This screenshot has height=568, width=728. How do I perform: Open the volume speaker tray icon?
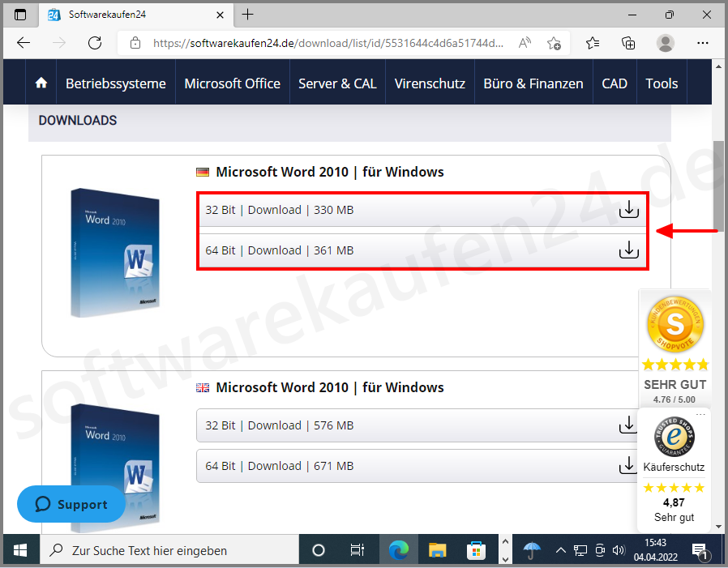pos(619,550)
